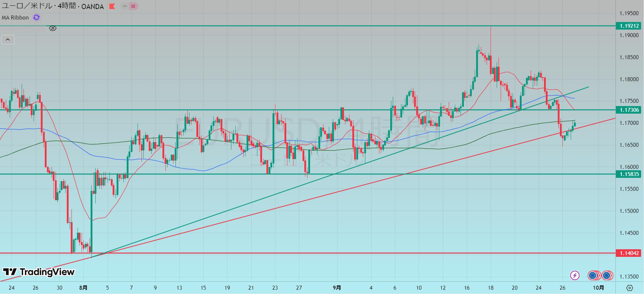Toggle the gray dash pill beside the flag

click(125, 6)
